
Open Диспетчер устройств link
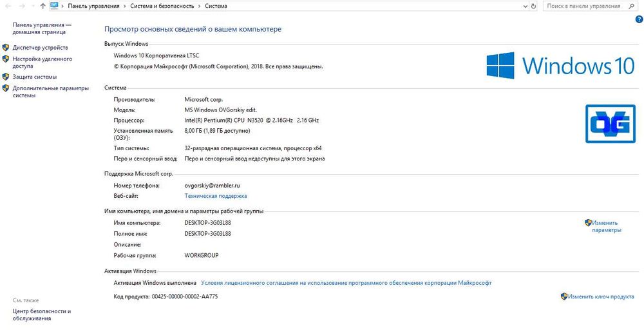click(x=40, y=48)
